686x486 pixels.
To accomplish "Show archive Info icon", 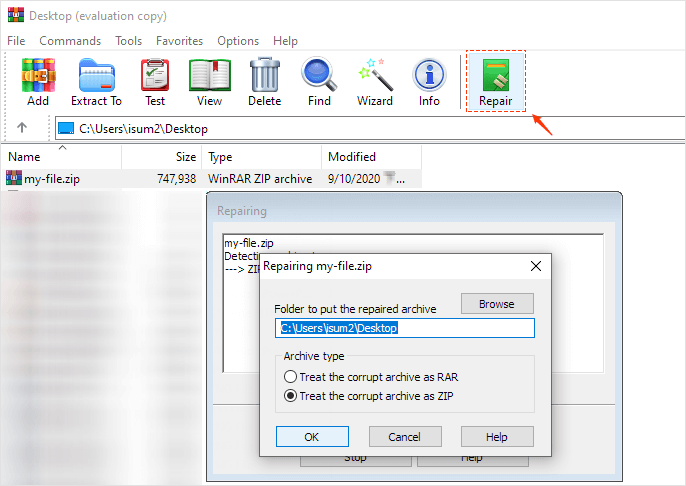I will pos(429,75).
